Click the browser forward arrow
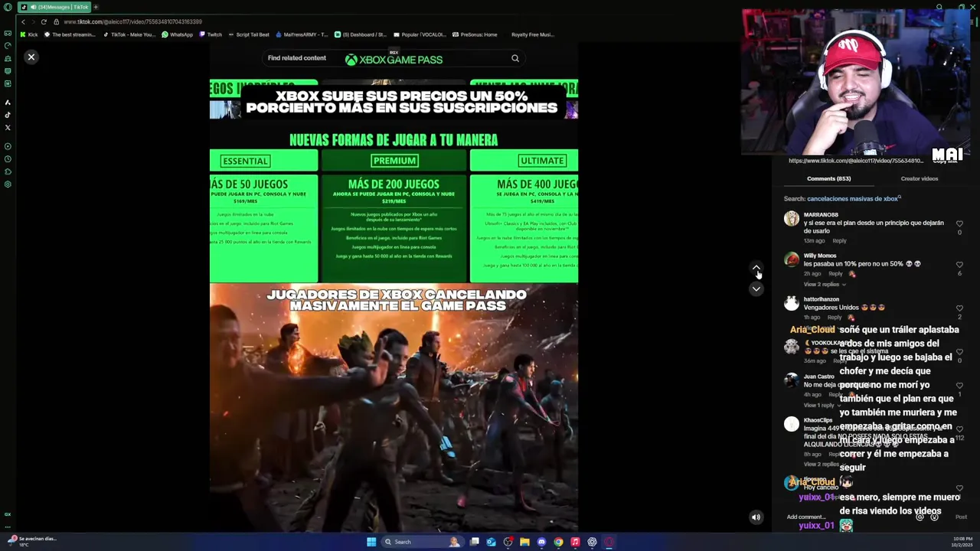Viewport: 980px width, 551px height. (33, 21)
